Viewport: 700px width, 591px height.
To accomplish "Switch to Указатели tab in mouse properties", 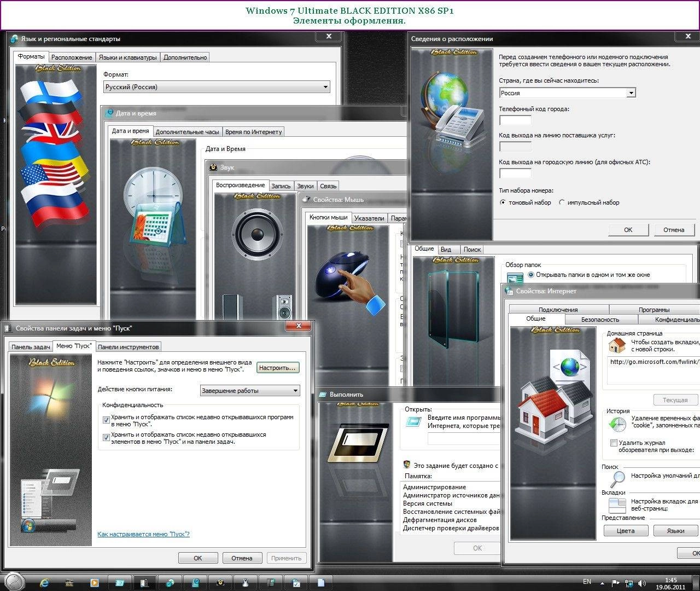I will (x=369, y=218).
